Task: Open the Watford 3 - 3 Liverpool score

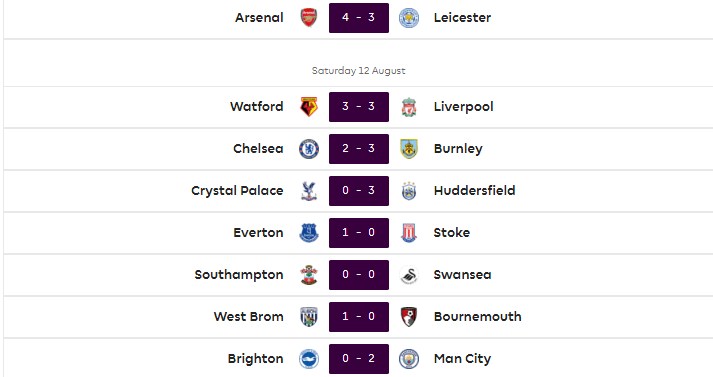Action: click(x=359, y=107)
